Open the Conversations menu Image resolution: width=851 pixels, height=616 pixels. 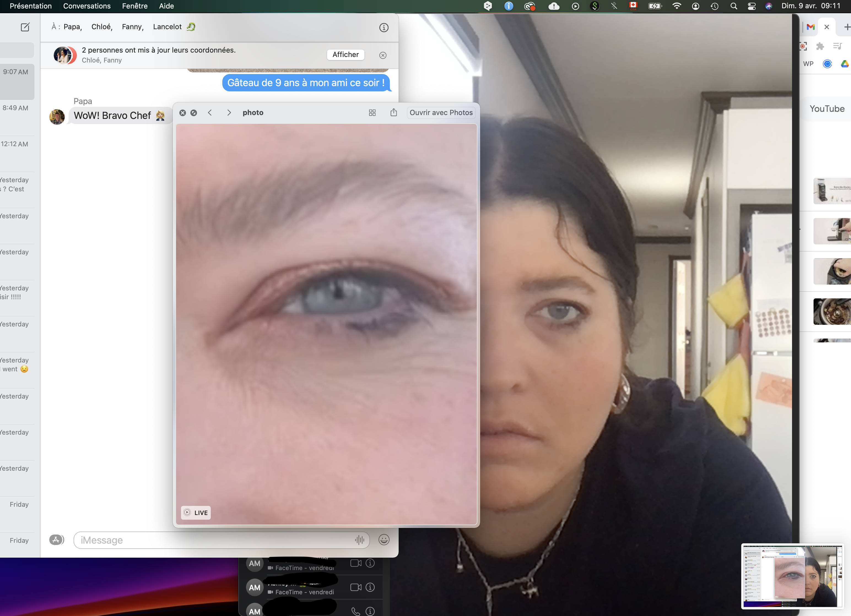[x=87, y=6]
